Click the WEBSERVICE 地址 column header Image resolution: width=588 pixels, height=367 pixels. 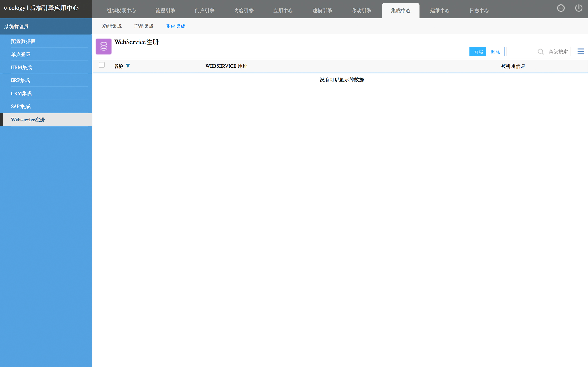226,66
